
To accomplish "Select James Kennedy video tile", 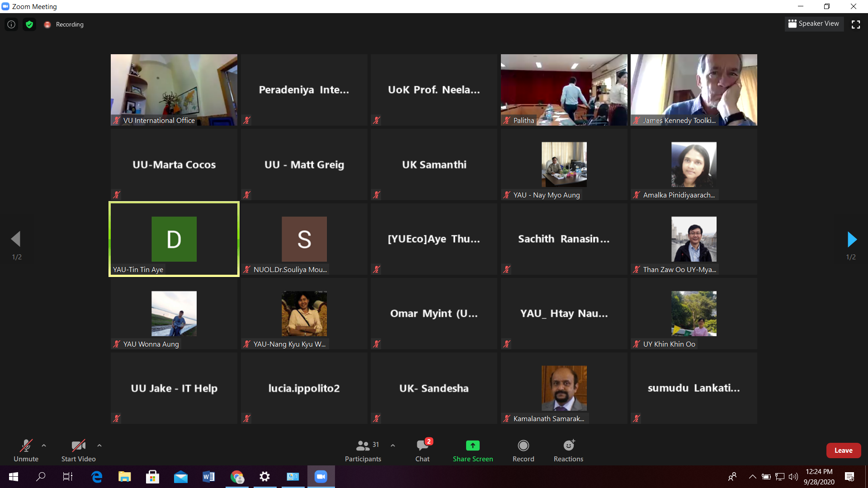I will point(694,90).
